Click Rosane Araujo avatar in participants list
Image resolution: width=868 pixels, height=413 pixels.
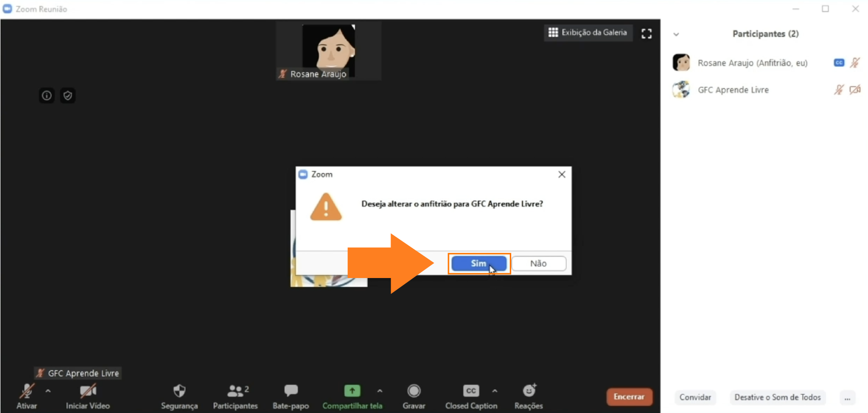point(681,62)
